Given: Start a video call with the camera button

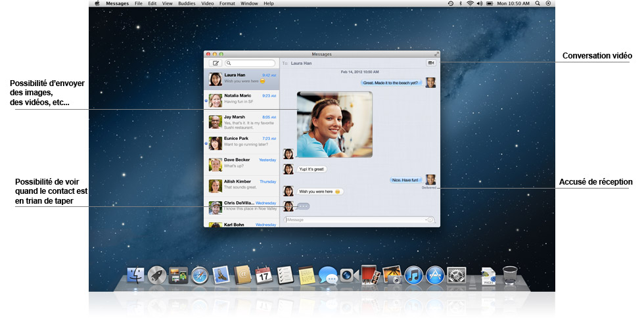Looking at the screenshot, I should (431, 63).
